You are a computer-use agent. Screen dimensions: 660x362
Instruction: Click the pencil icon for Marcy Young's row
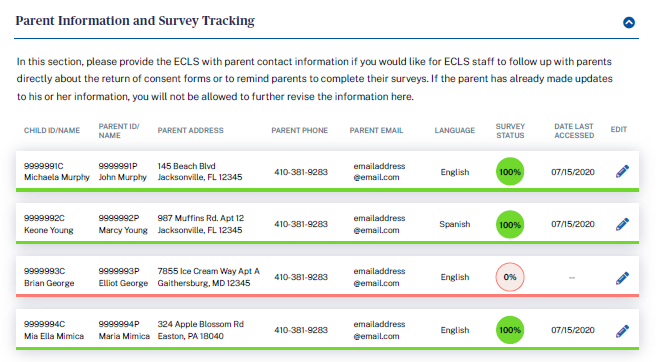tap(622, 224)
